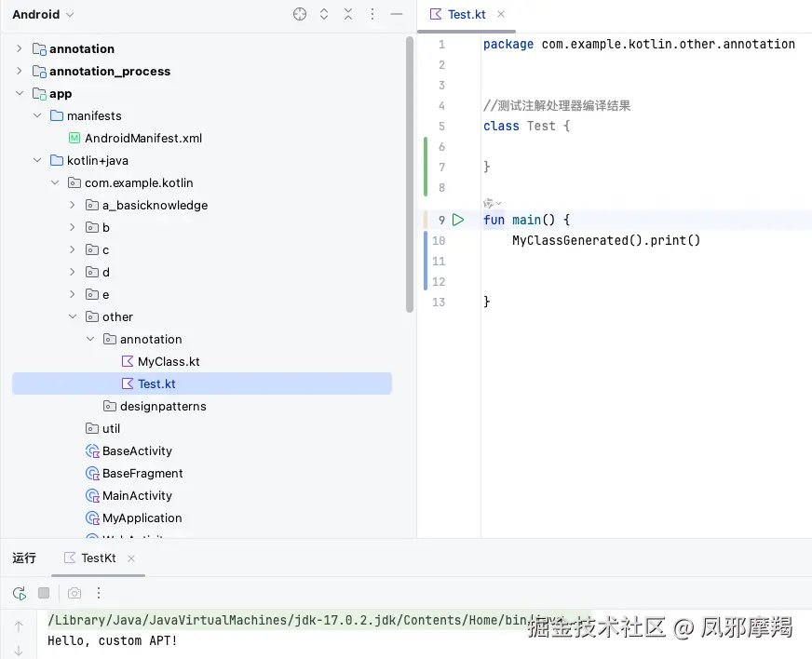Click the Kotlin icon beside MyClass.kt

[128, 361]
